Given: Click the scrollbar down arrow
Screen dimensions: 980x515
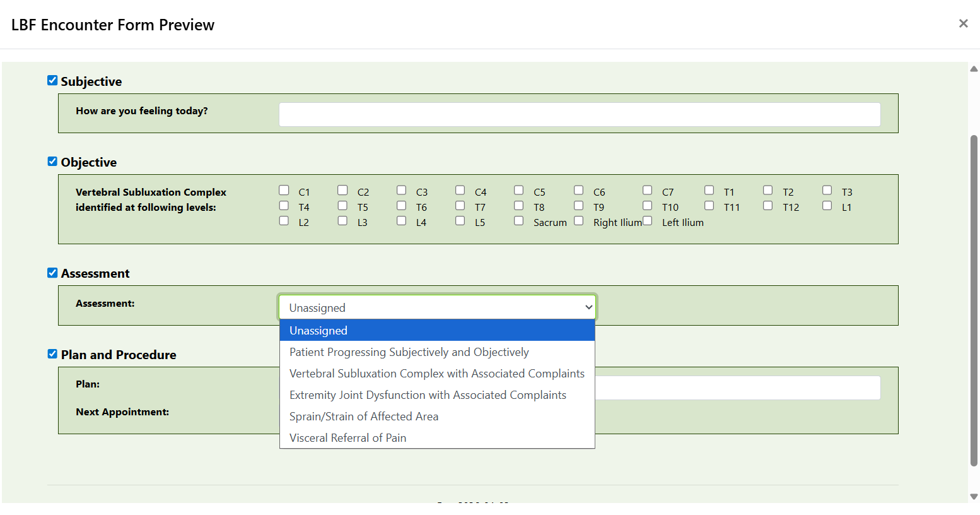Looking at the screenshot, I should 974,497.
